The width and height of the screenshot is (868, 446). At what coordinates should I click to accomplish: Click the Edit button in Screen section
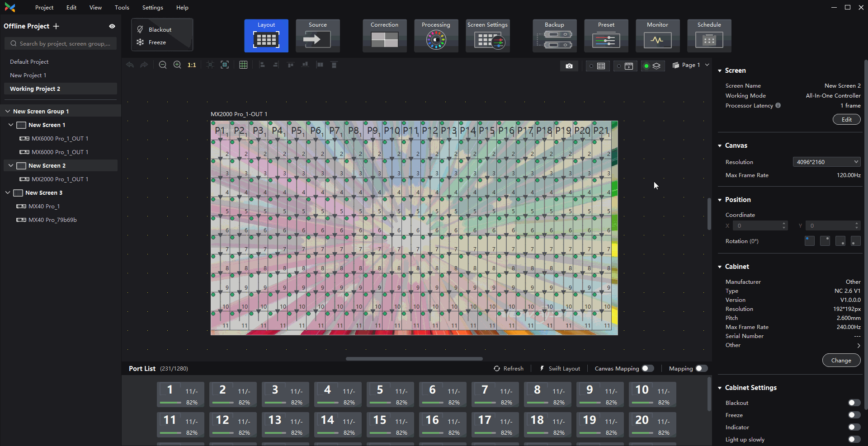pyautogui.click(x=846, y=119)
